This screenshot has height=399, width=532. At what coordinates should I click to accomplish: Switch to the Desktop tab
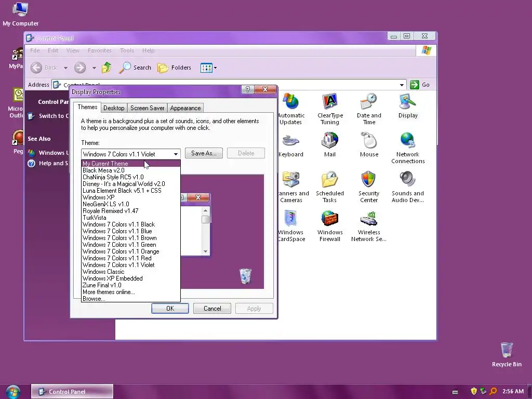114,108
